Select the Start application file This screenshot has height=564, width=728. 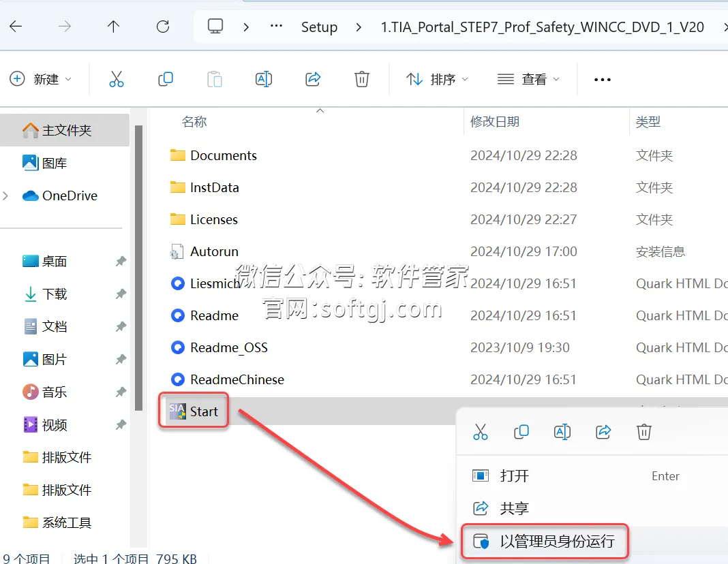[194, 411]
